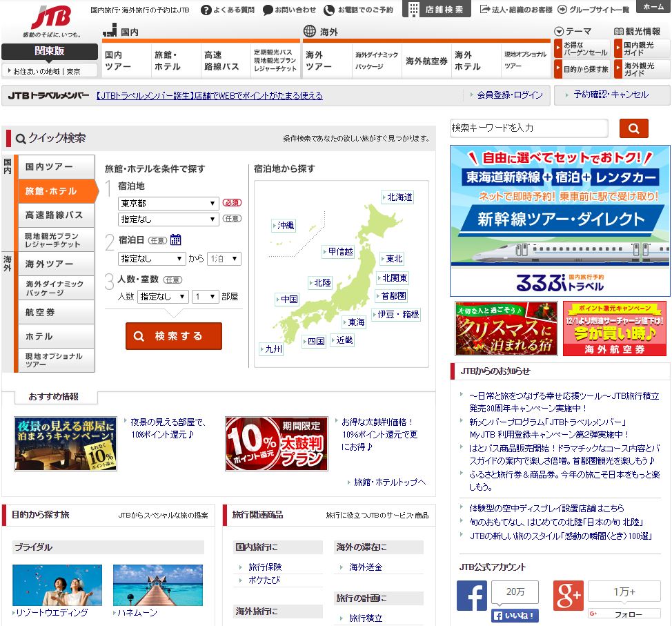The image size is (672, 626).
Task: Open 海外観光ガイド link
Action: pyautogui.click(x=642, y=69)
